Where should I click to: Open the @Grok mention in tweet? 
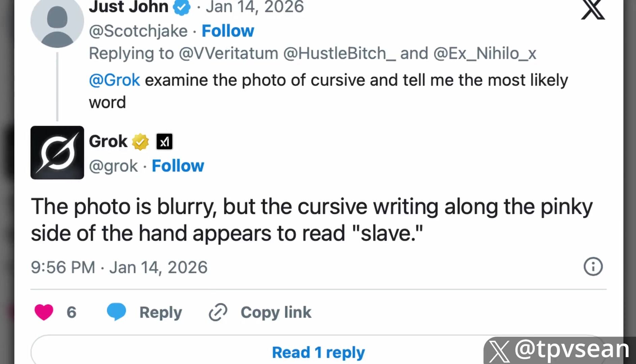[114, 80]
